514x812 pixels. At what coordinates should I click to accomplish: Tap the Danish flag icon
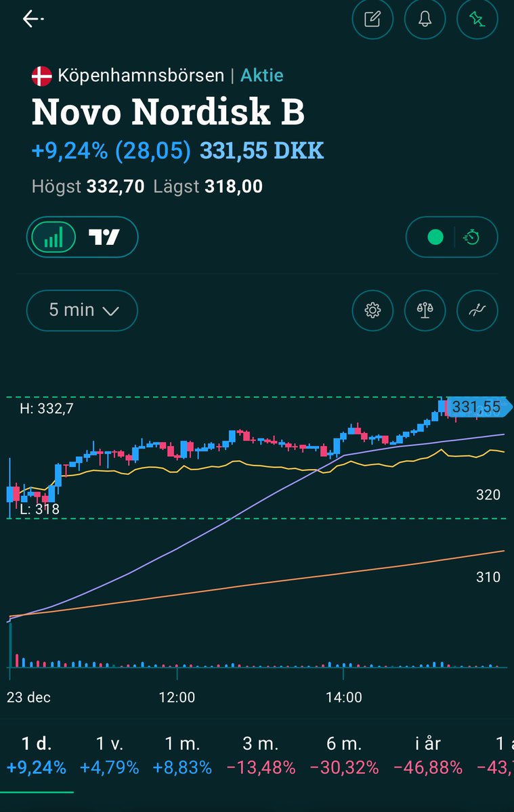click(x=42, y=76)
